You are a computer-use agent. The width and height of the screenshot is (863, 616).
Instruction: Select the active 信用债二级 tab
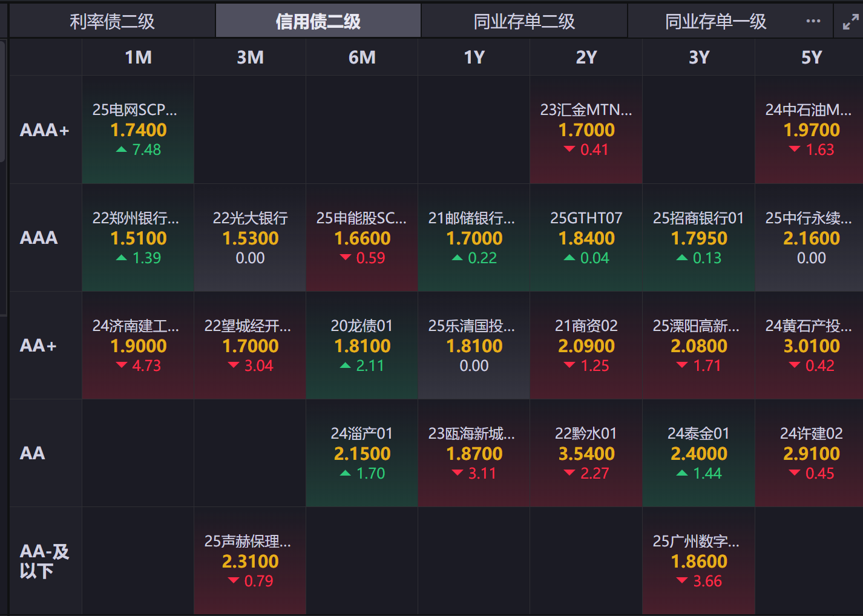[318, 21]
